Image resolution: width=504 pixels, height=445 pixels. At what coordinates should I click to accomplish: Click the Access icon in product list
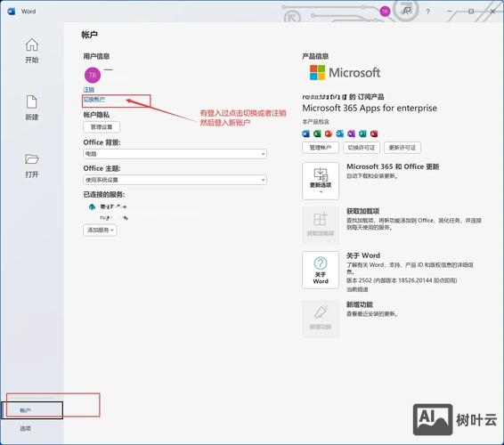coord(374,133)
